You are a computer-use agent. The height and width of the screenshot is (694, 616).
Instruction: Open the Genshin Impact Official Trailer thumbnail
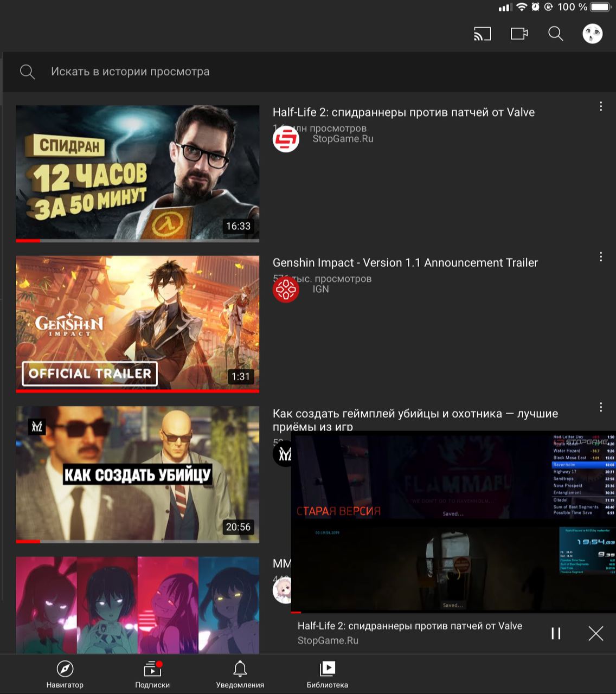tap(137, 324)
